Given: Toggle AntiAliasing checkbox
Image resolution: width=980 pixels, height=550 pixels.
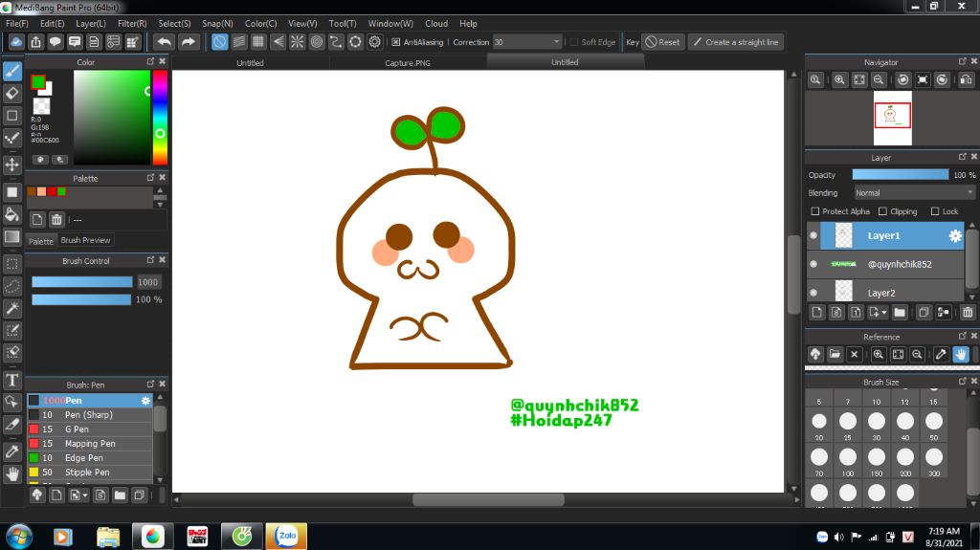Looking at the screenshot, I should (x=395, y=42).
